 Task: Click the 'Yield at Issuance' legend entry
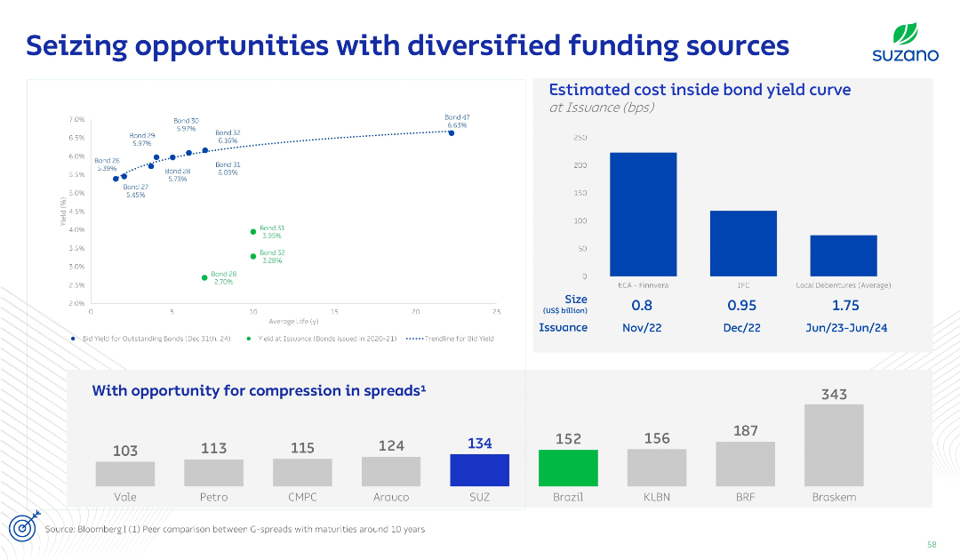[322, 339]
